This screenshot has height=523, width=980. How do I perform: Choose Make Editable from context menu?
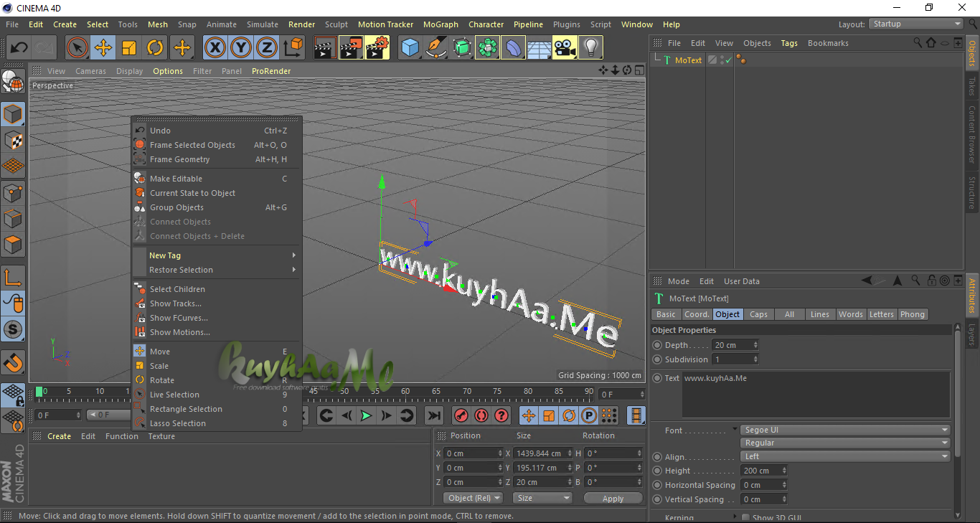coord(216,179)
